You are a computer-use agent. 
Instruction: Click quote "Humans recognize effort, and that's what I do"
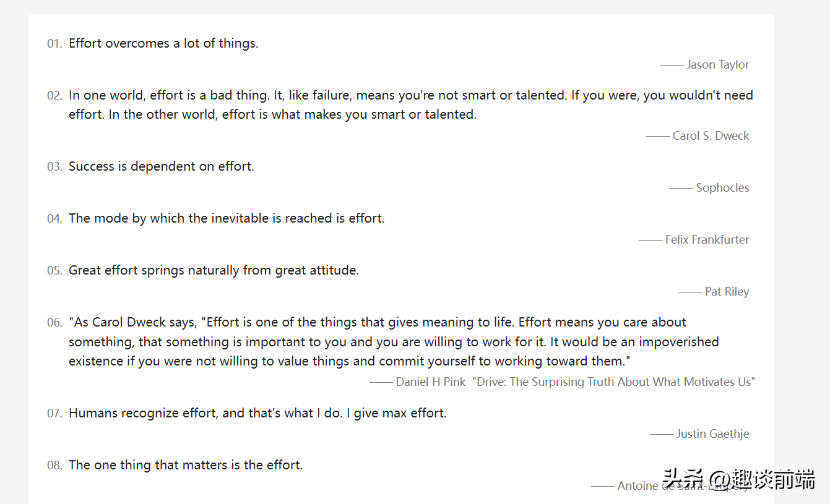[x=257, y=413]
